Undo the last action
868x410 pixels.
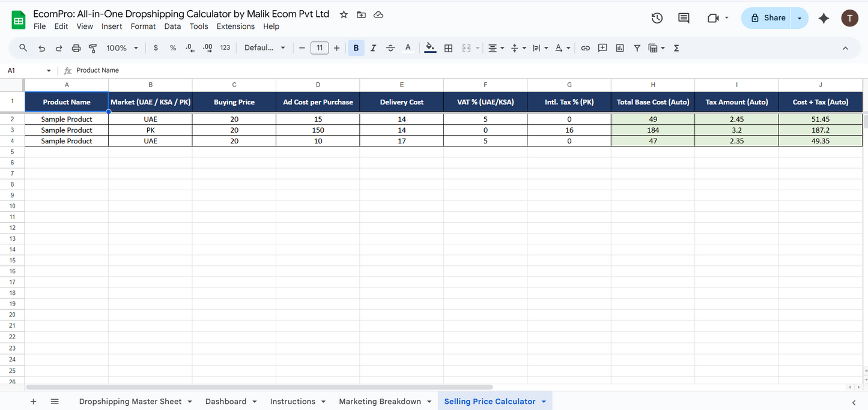41,48
